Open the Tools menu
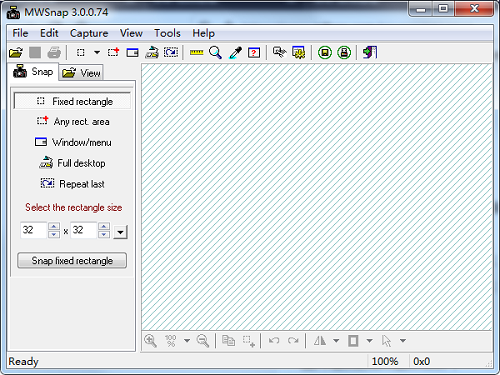Screen dimensions: 500x375 coord(167,33)
